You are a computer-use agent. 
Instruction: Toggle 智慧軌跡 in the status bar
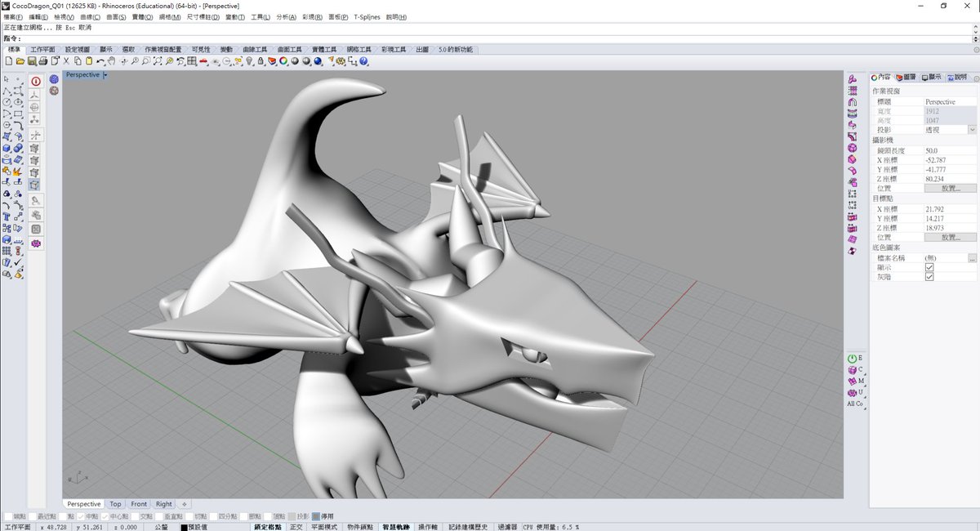tap(395, 527)
